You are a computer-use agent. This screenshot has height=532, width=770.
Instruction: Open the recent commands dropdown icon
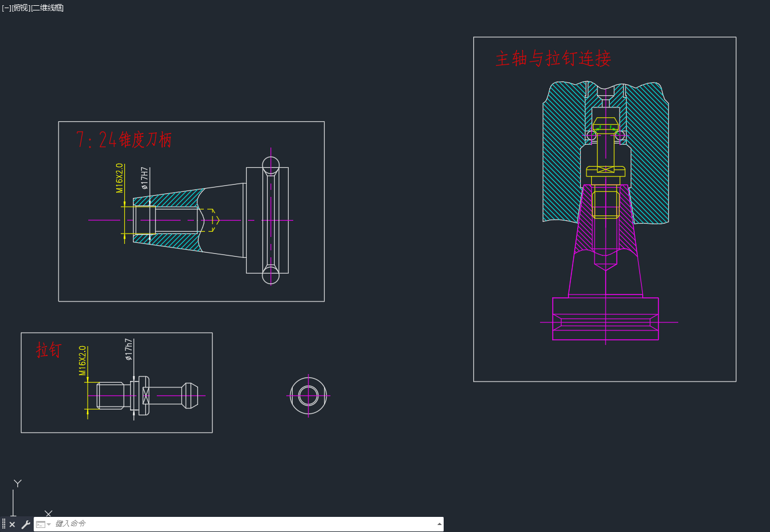(44, 524)
